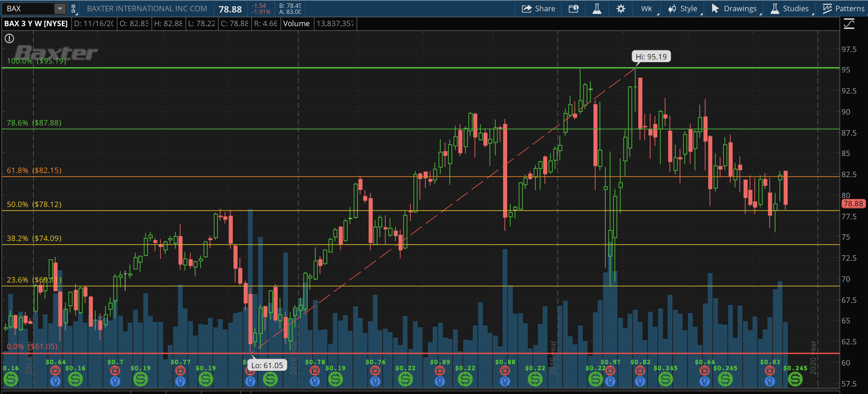Click the blue lightbulb conference icon below $0.82

[x=640, y=381]
